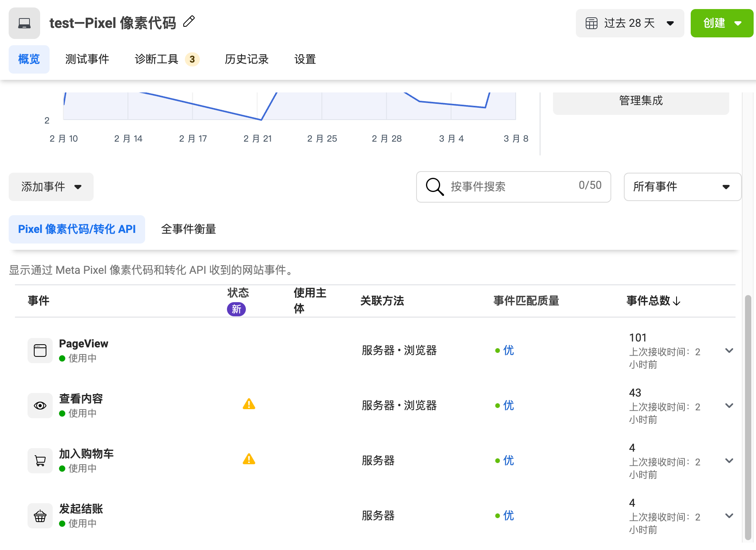Open the 历史记录 tab
The width and height of the screenshot is (756, 550).
pos(247,59)
